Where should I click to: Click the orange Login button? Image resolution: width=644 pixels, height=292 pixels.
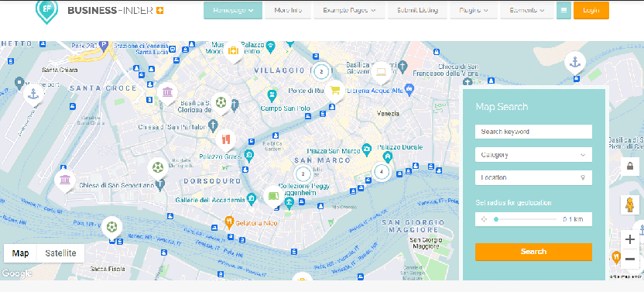[591, 10]
